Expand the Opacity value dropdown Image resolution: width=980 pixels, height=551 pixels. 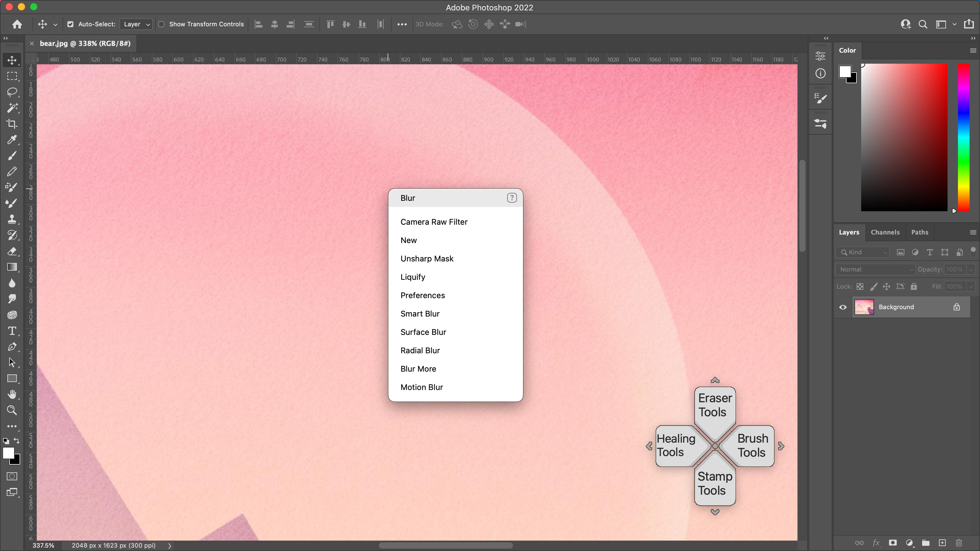coord(971,269)
